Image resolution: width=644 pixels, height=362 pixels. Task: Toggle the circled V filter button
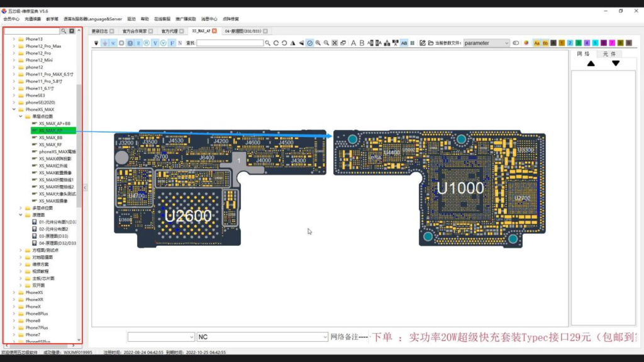(164, 43)
